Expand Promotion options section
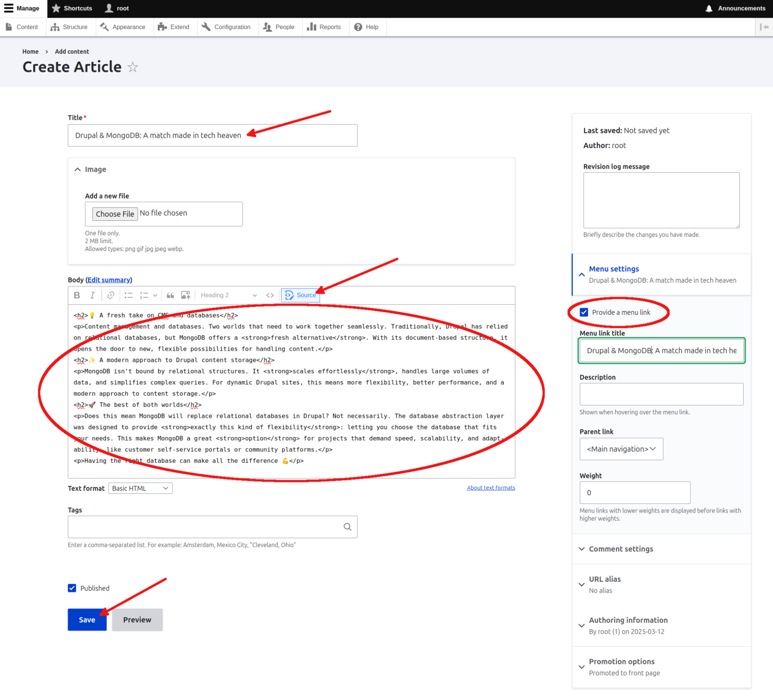The width and height of the screenshot is (773, 700). 661,667
